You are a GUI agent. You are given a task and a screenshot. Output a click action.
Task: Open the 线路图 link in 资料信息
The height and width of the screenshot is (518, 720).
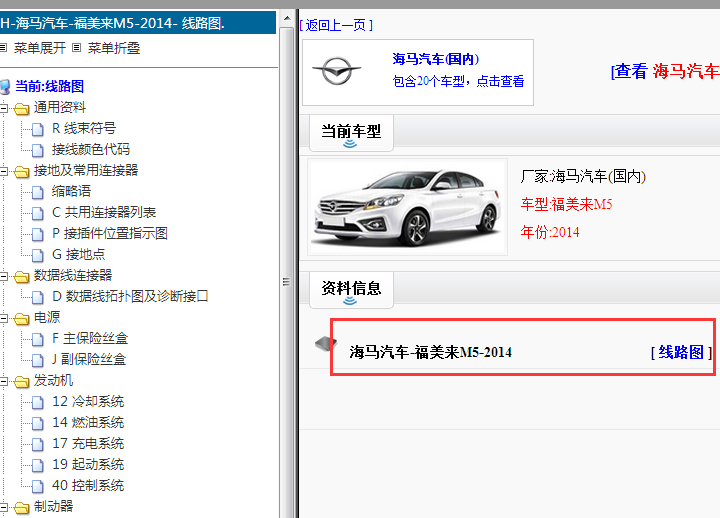click(681, 352)
